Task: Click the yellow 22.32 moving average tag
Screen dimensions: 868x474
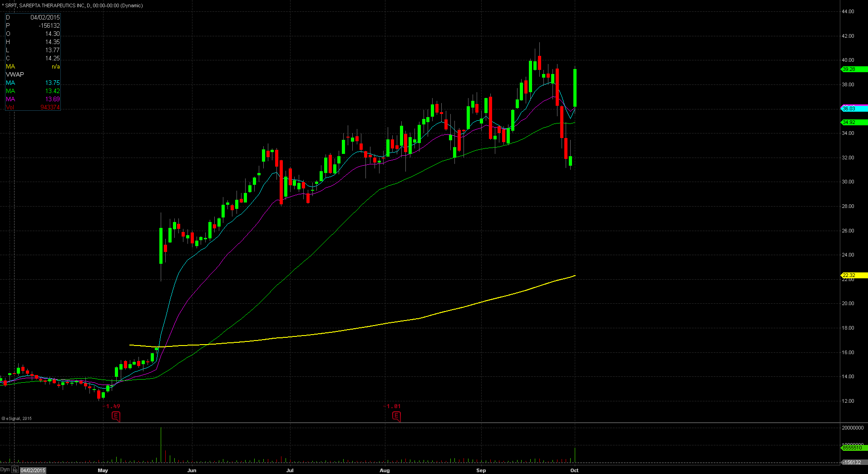Action: pos(854,275)
